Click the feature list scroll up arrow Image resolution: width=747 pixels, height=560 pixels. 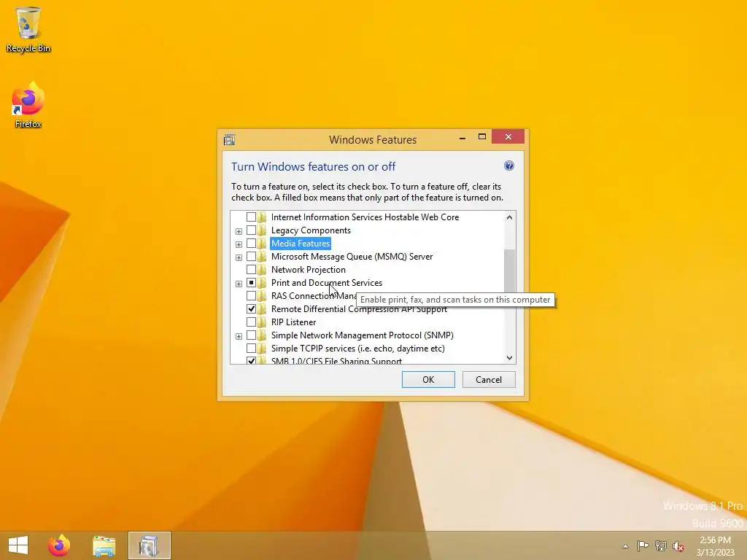click(509, 217)
